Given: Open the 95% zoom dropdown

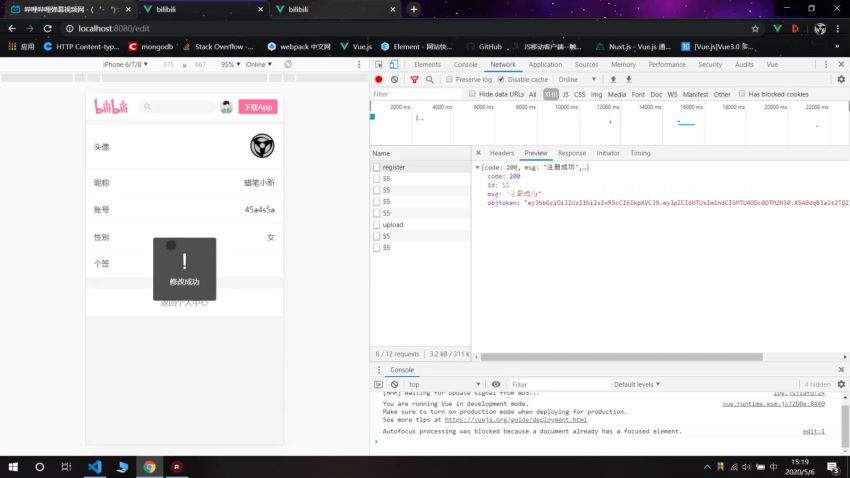Looking at the screenshot, I should tap(230, 64).
